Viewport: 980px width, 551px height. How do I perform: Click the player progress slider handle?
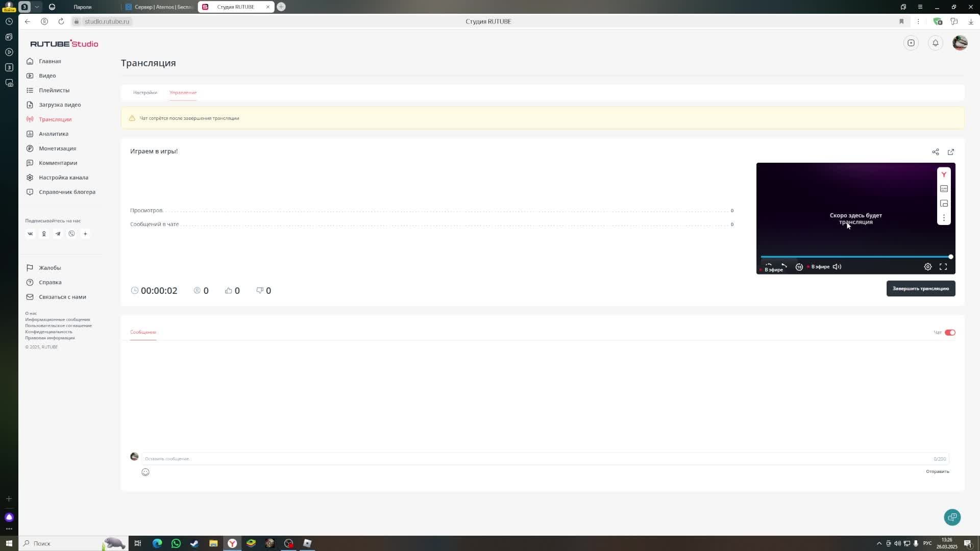(x=950, y=257)
